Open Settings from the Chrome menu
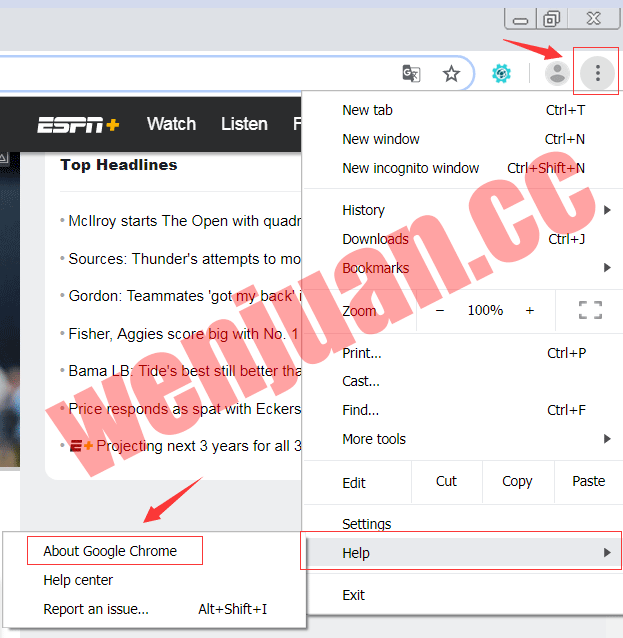 (367, 524)
